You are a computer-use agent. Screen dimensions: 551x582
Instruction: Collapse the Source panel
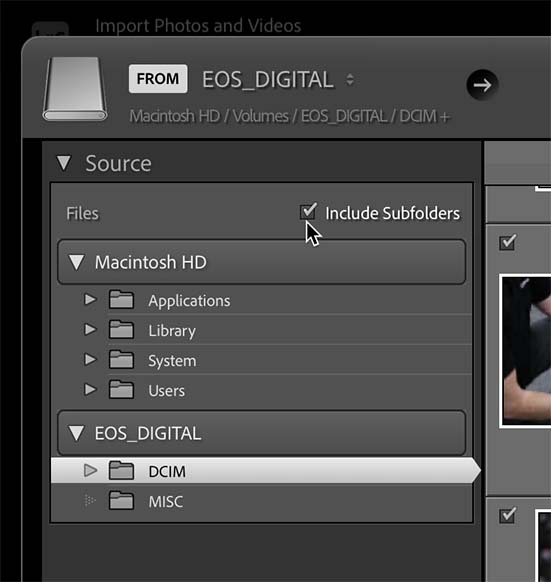(x=63, y=163)
